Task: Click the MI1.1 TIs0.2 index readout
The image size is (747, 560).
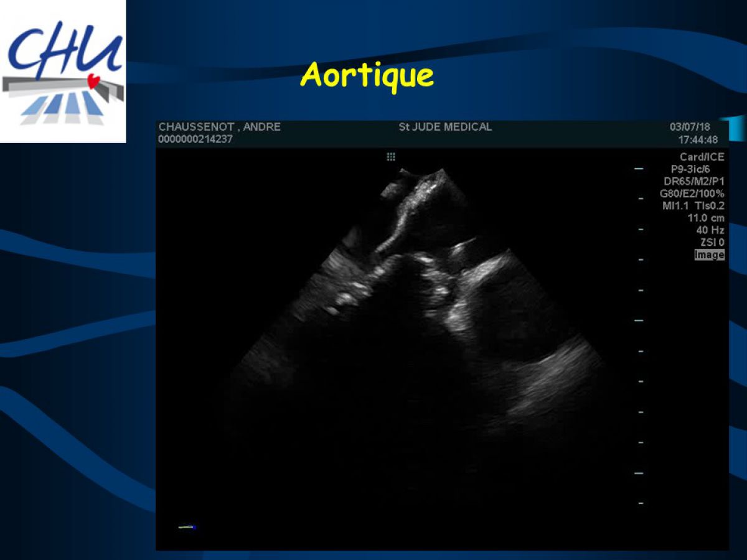Action: pos(693,206)
